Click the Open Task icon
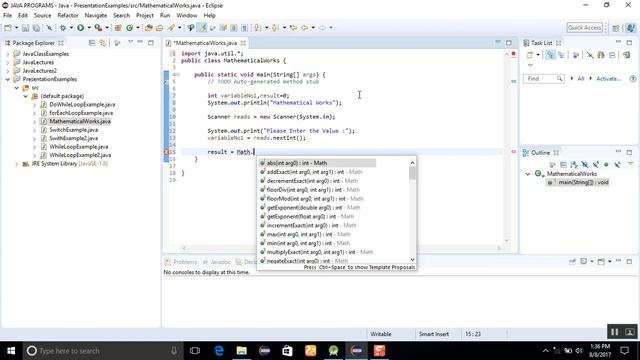This screenshot has width=640, height=360. [160, 28]
